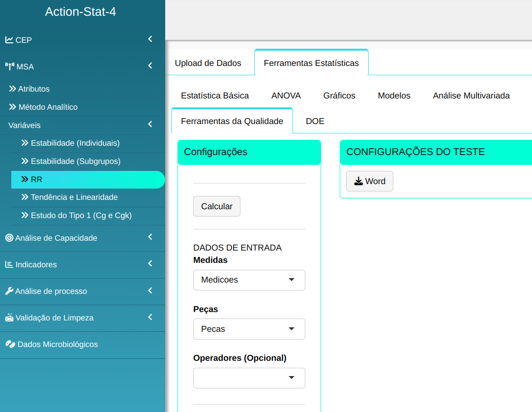Image resolution: width=532 pixels, height=412 pixels.
Task: Open the Medidas dropdown
Action: (249, 280)
